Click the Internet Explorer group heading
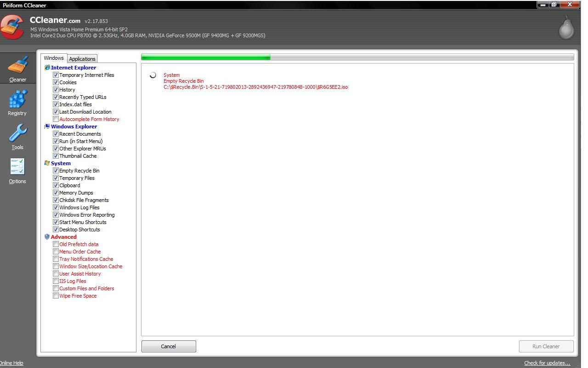Viewport: 588px width, 368px height. 73,68
